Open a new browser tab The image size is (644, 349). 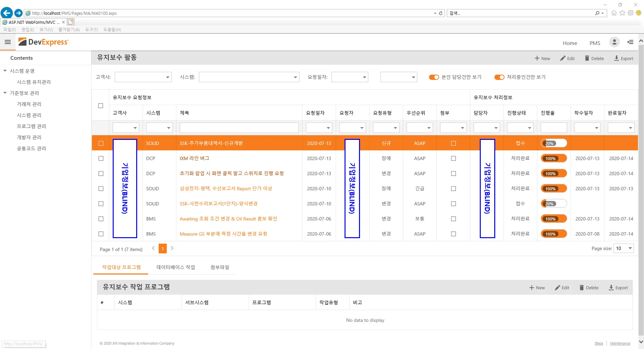pos(71,22)
